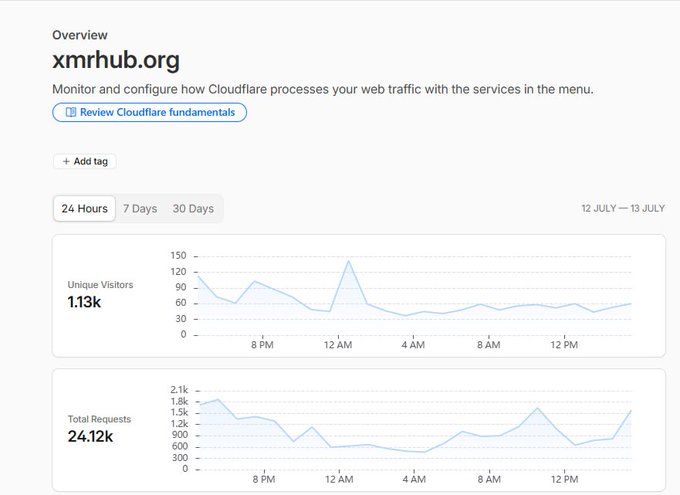The width and height of the screenshot is (680, 495).
Task: Click the 24.12k total requests value
Action: coord(90,436)
